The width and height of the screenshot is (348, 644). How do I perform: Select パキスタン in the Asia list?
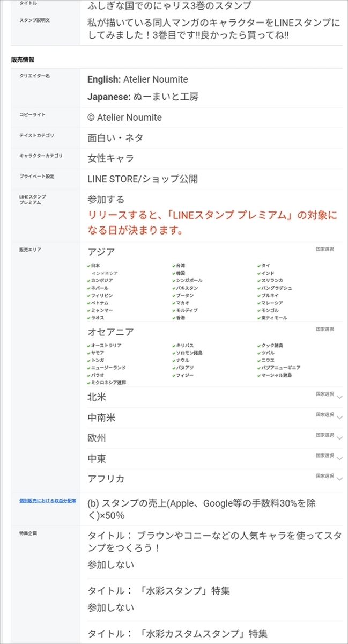pos(186,288)
